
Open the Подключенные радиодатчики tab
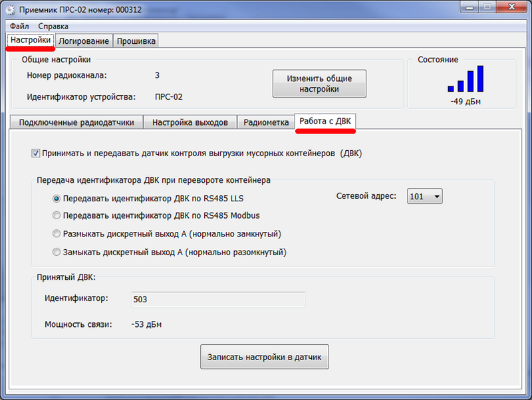[76, 122]
